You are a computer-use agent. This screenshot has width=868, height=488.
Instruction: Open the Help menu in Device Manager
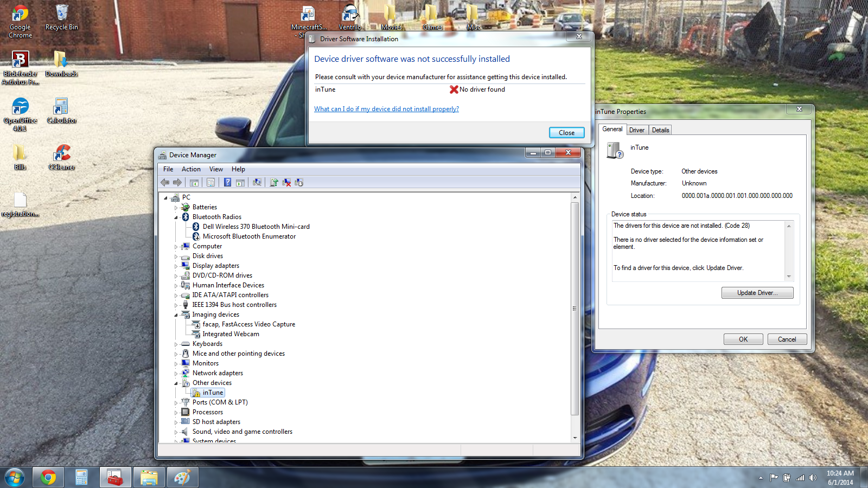pos(238,169)
